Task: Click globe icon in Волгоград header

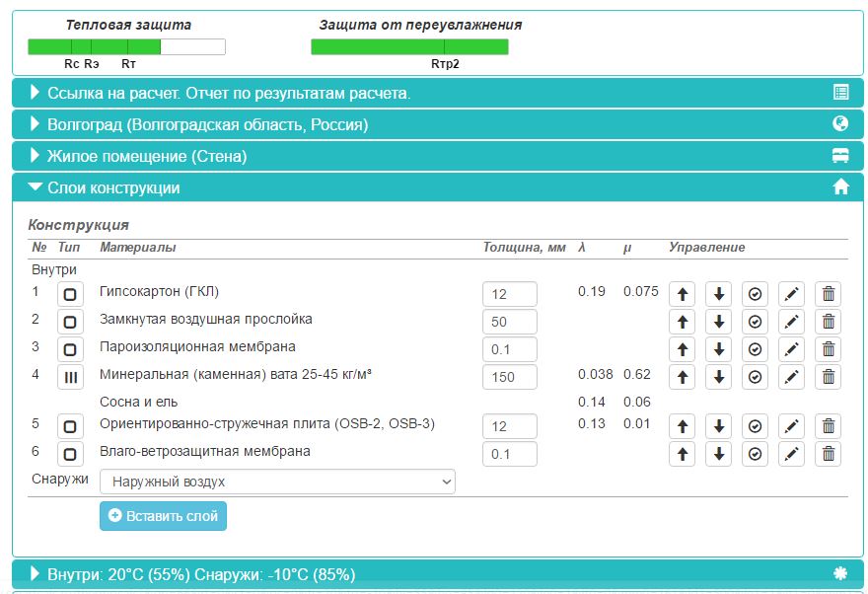Action: point(840,123)
